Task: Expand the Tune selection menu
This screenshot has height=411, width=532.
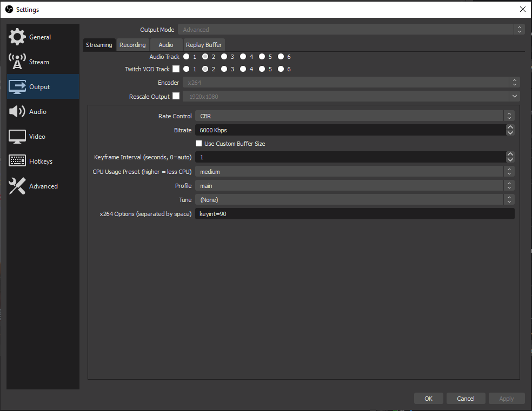Action: [x=509, y=199]
